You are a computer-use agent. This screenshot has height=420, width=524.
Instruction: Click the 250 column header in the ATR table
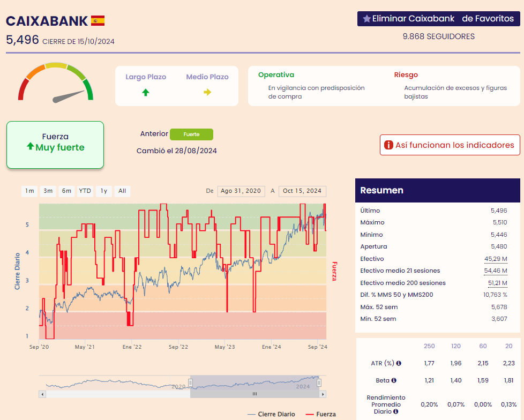click(x=429, y=346)
